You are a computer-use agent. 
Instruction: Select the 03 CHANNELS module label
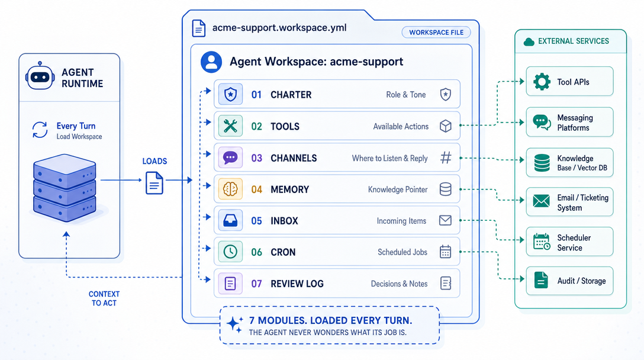click(284, 158)
